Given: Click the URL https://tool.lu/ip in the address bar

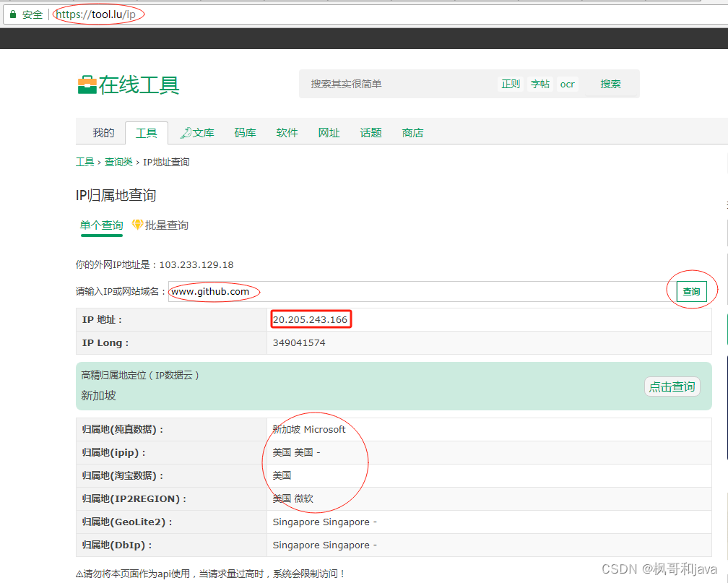Looking at the screenshot, I should point(96,14).
